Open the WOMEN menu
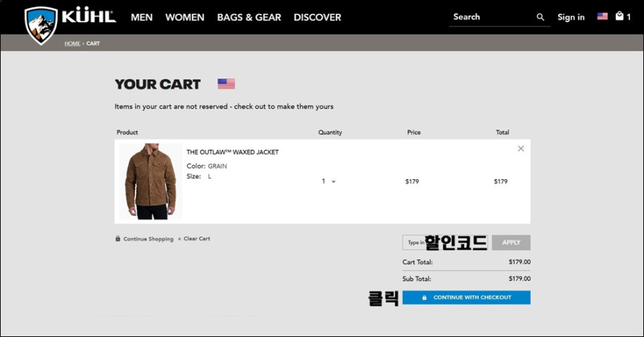This screenshot has height=337, width=644. pyautogui.click(x=185, y=17)
